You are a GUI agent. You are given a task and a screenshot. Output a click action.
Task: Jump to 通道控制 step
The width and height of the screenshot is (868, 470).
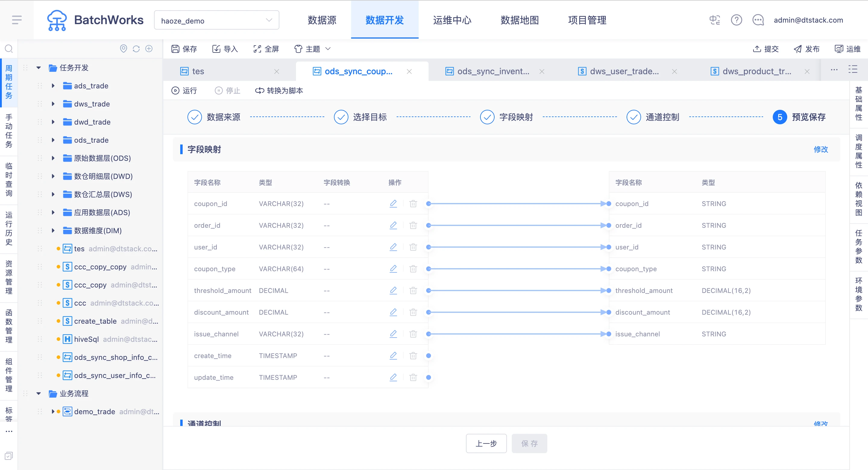pyautogui.click(x=653, y=117)
